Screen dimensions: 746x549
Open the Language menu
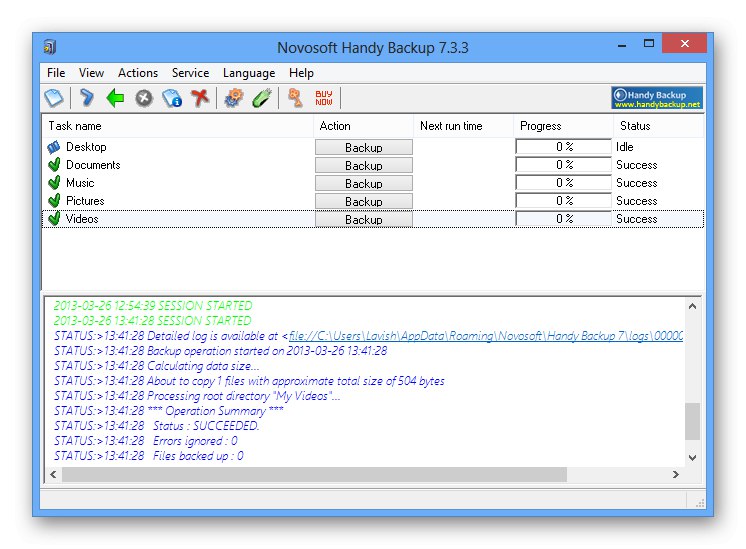(x=249, y=73)
